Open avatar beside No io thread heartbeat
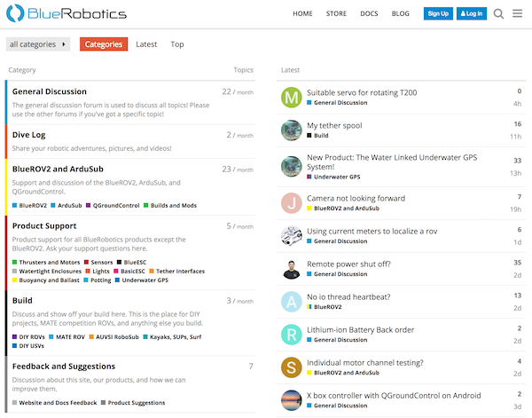This screenshot has width=532, height=418. [x=291, y=301]
